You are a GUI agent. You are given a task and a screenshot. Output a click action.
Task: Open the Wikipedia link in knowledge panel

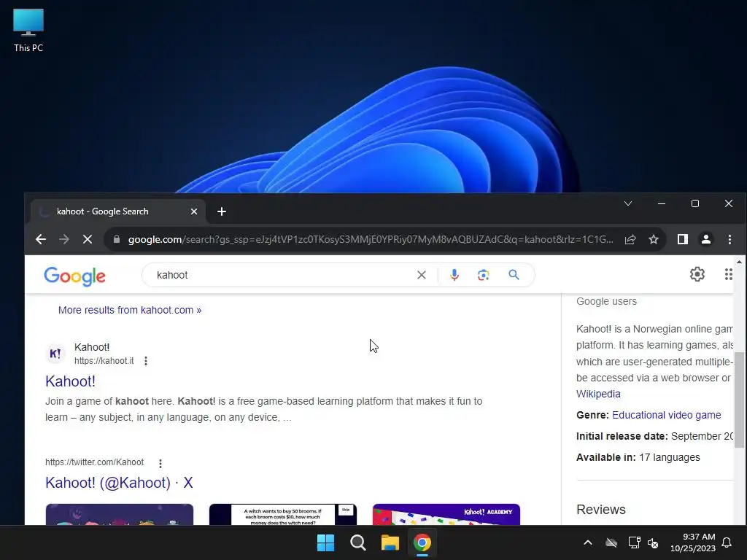[598, 394]
